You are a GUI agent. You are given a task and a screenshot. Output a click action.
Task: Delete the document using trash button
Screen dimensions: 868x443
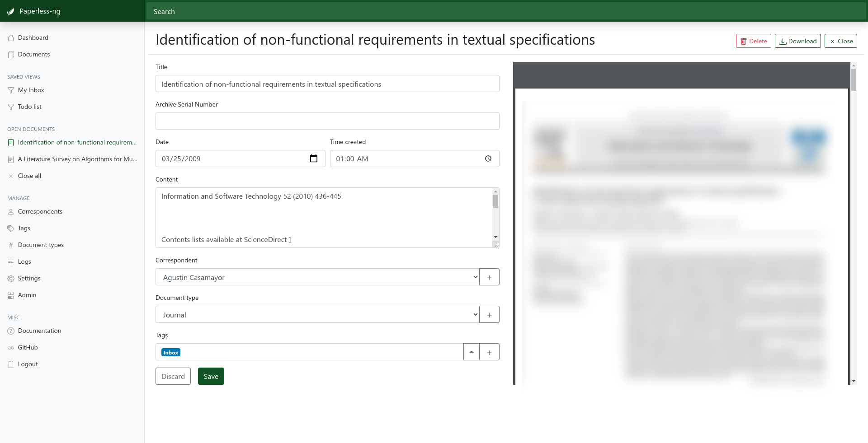[753, 41]
